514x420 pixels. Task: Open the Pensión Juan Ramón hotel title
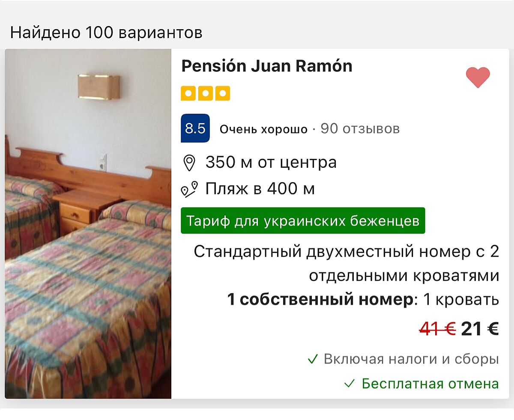pyautogui.click(x=266, y=66)
